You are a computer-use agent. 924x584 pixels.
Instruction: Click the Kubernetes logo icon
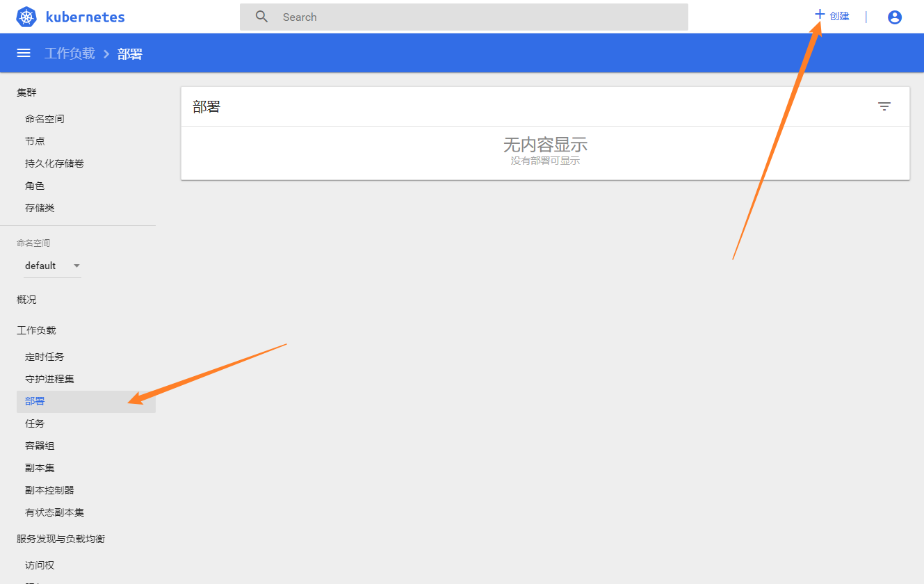click(x=26, y=17)
